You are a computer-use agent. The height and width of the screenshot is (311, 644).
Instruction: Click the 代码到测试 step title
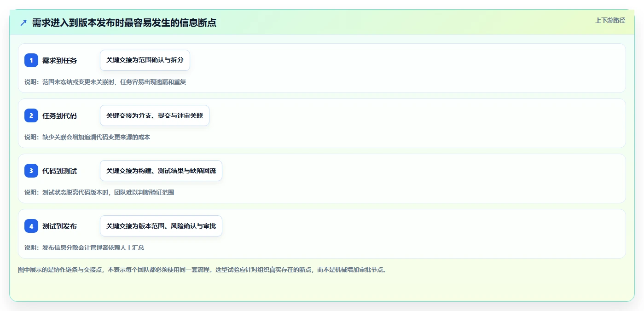(x=59, y=171)
